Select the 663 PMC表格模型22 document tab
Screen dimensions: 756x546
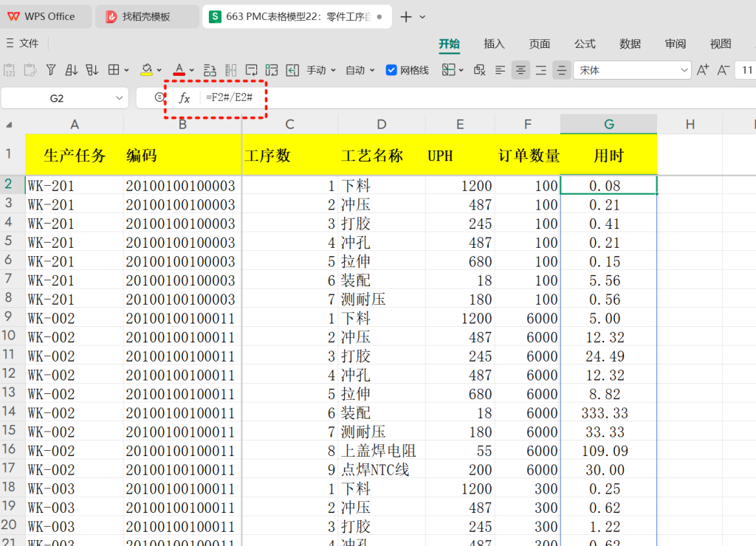coord(297,16)
